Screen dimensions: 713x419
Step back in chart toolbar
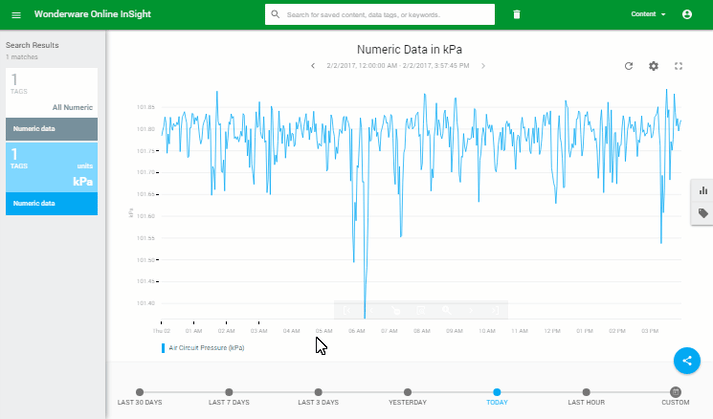pyautogui.click(x=371, y=310)
